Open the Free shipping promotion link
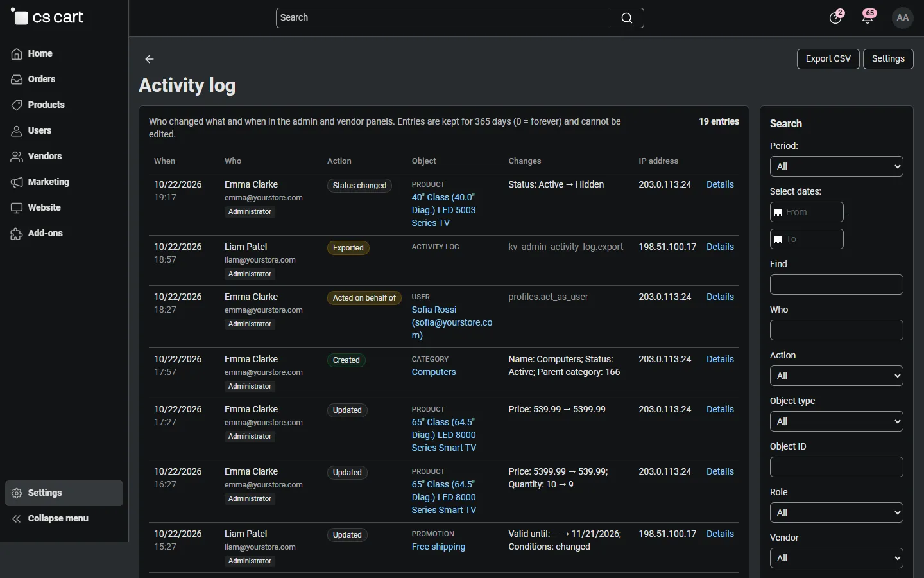Viewport: 924px width, 578px height. (x=438, y=547)
